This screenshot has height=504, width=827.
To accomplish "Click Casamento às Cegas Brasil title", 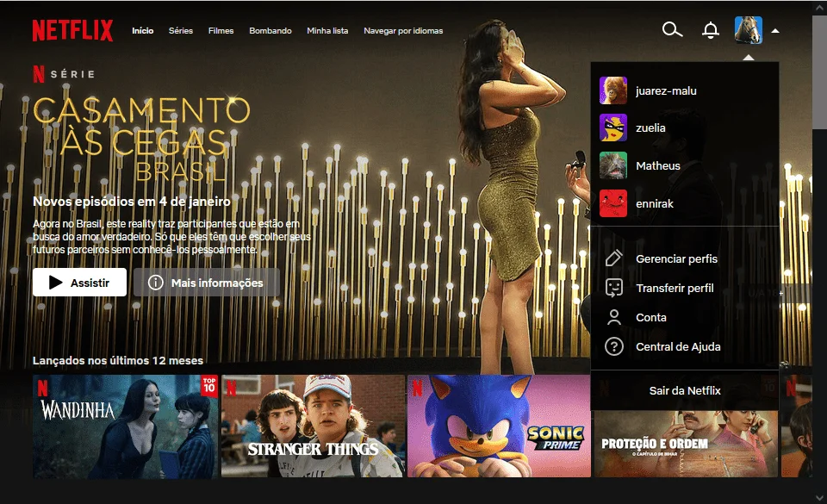I will click(141, 138).
